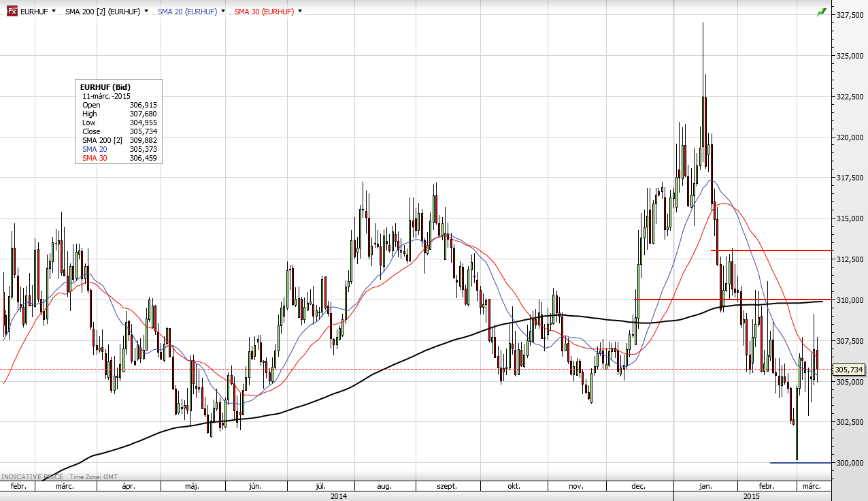
Task: Click the jún. month label on time axis
Action: point(255,487)
